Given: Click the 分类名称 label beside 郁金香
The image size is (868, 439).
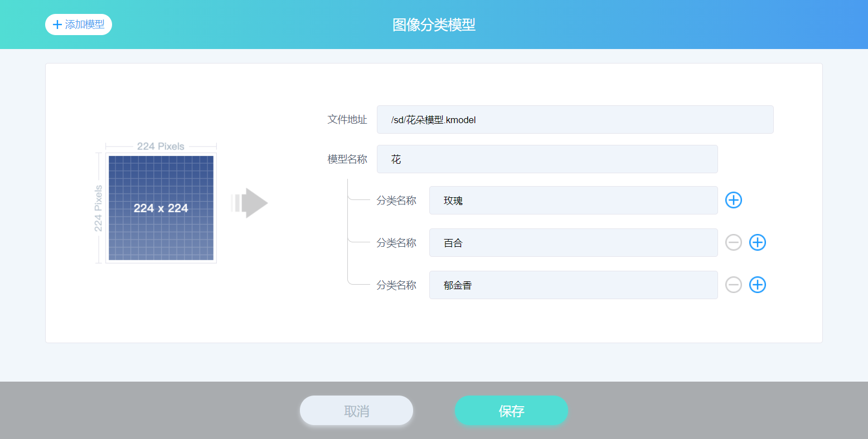Looking at the screenshot, I should coord(396,285).
